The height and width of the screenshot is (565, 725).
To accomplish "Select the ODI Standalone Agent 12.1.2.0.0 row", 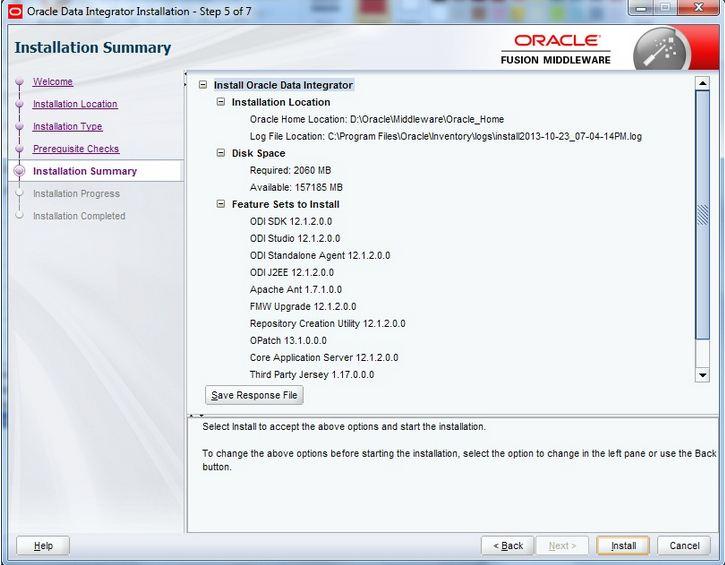I will pos(320,256).
